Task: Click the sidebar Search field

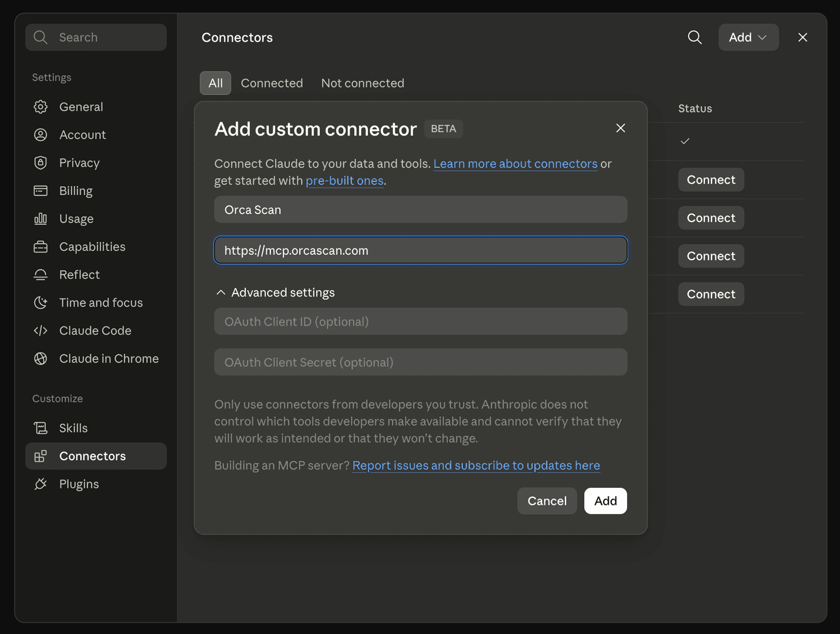Action: (96, 38)
